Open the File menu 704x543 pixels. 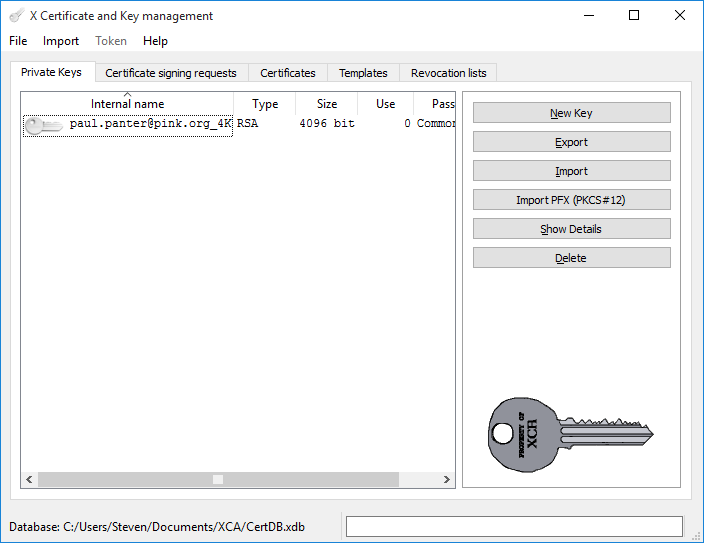click(x=18, y=41)
